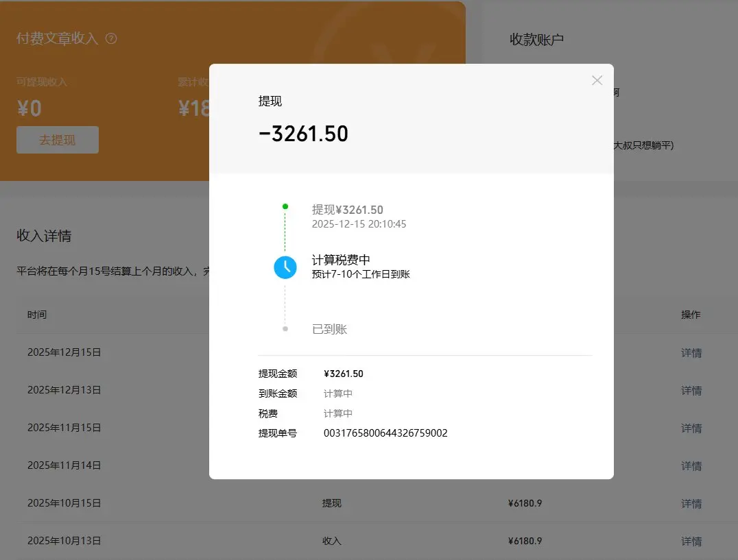Click the date 2025年10月13日

pos(64,541)
